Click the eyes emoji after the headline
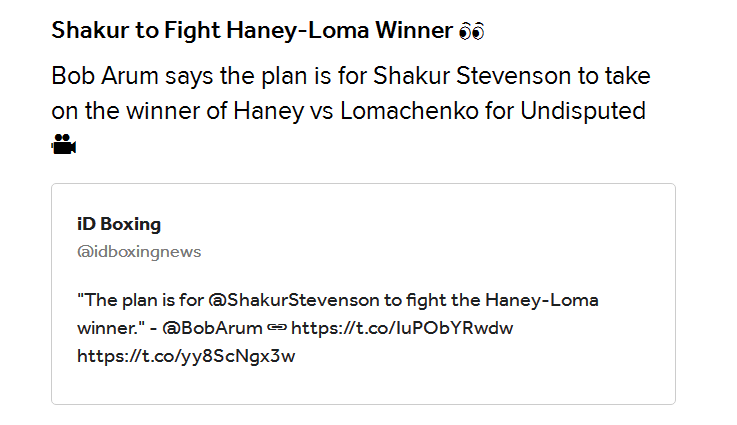This screenshot has width=737, height=425. point(471,31)
